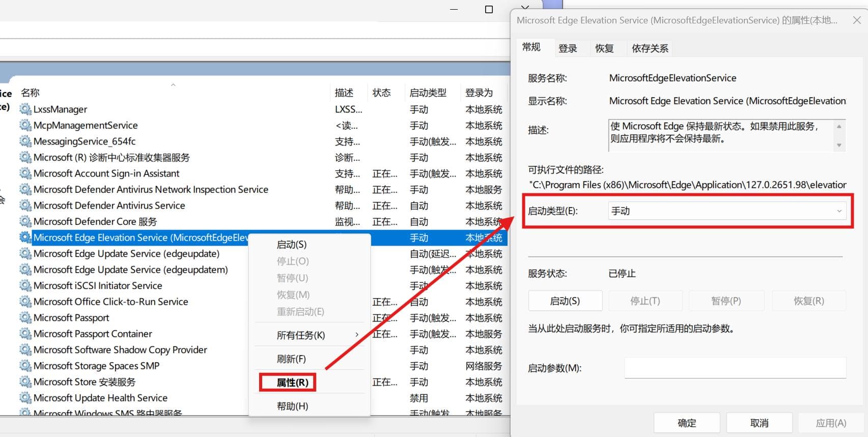Focus the 启动参数(M) input field
Viewport: 868px width, 437px height.
coord(735,367)
